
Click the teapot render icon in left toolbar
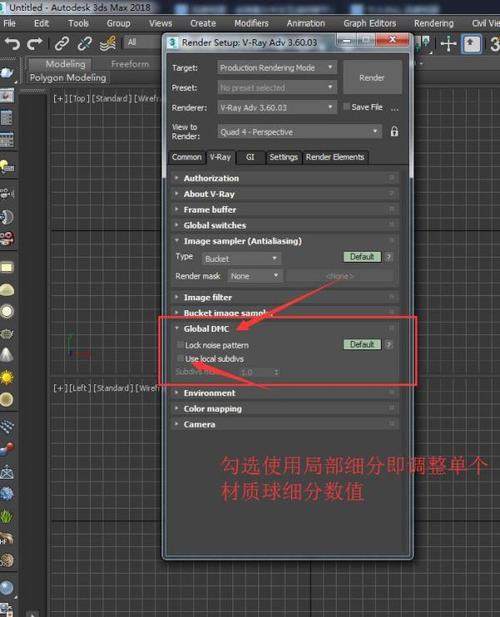coord(7,73)
